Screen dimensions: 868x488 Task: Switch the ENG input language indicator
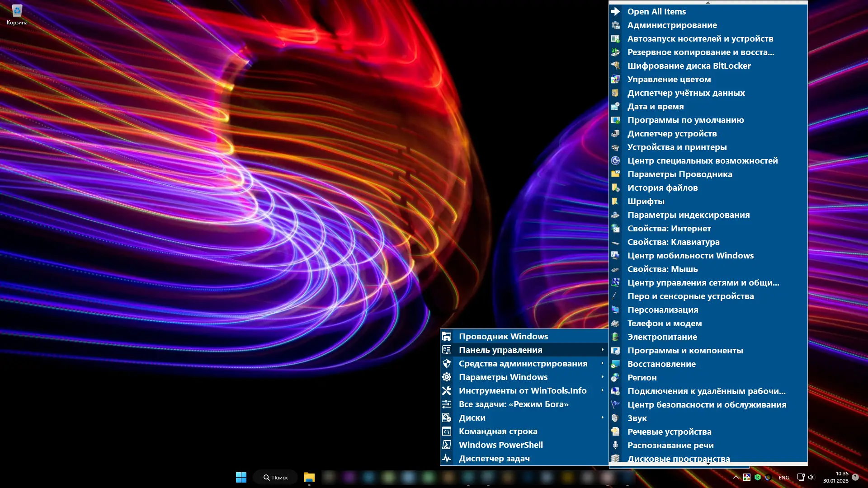[x=784, y=478]
